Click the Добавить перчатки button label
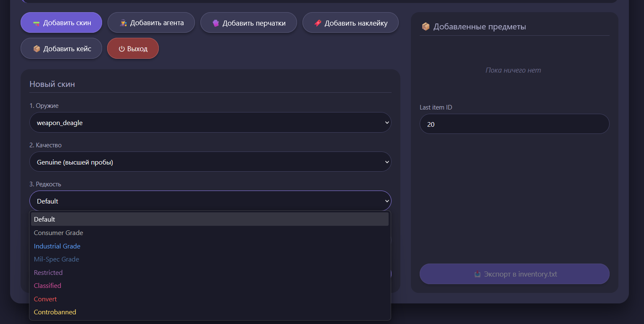Viewport: 644px width, 324px height. pyautogui.click(x=254, y=23)
